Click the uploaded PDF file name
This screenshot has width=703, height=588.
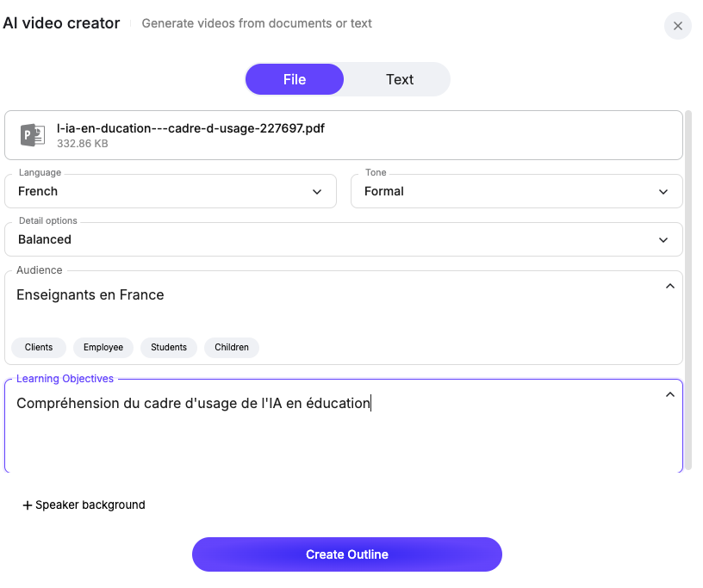tap(190, 128)
